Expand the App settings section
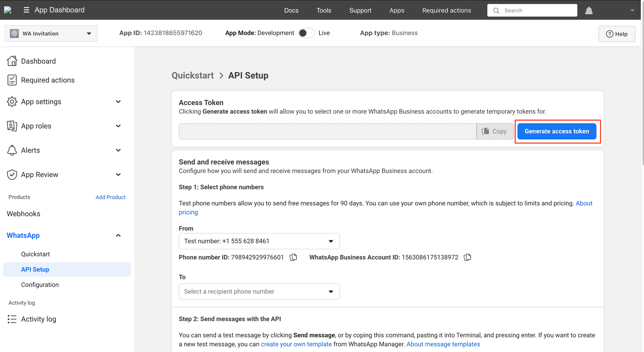644x352 pixels. pos(118,102)
